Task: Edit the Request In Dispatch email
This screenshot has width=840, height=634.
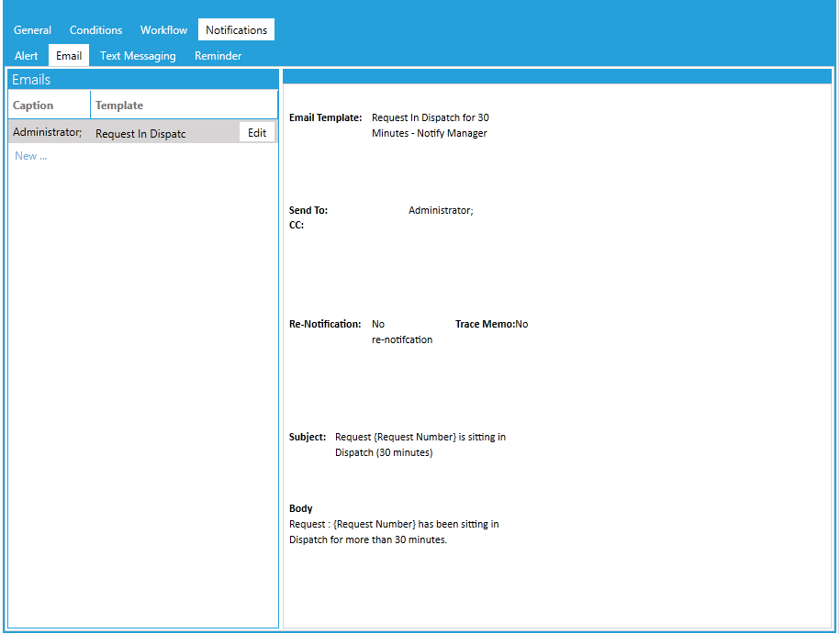Action: (257, 131)
